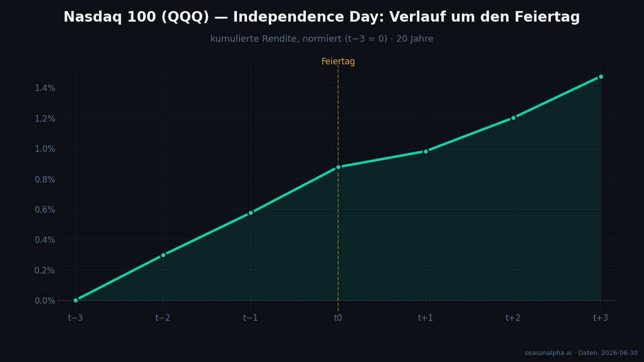This screenshot has width=644, height=362.
Task: Click the x-axis label 't+1'
Action: tap(426, 318)
